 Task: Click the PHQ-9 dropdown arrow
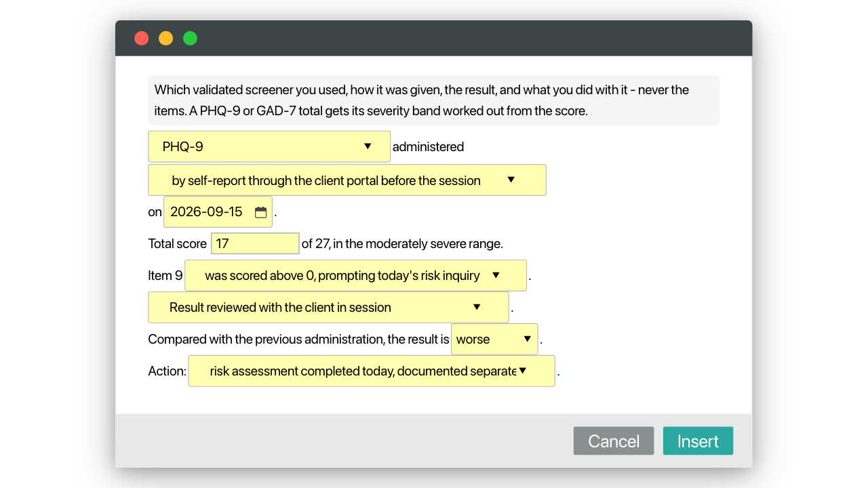tap(368, 146)
